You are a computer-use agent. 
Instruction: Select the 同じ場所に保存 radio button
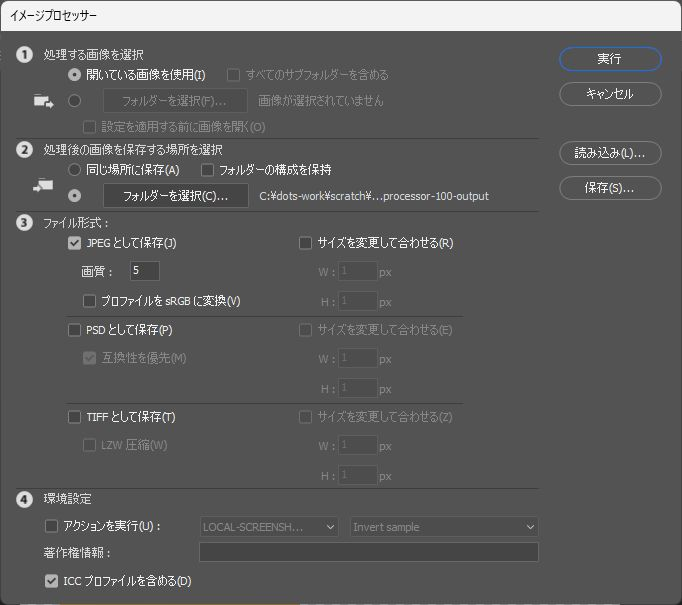tap(74, 170)
